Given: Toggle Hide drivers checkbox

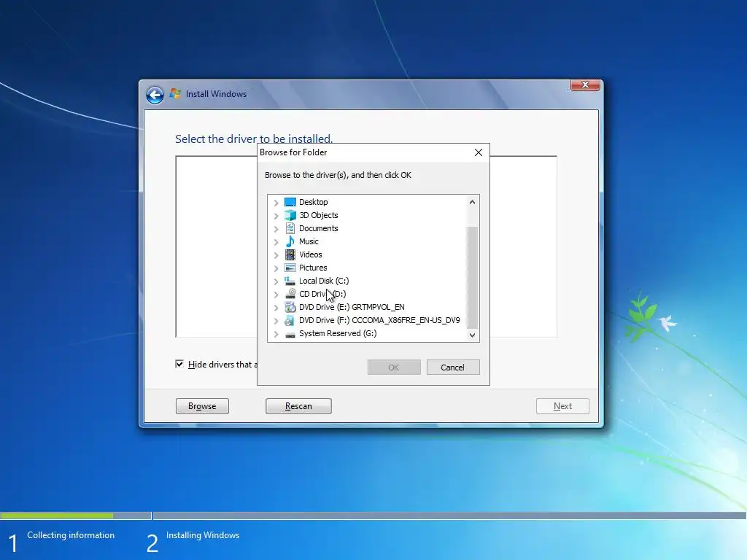Looking at the screenshot, I should pyautogui.click(x=179, y=365).
